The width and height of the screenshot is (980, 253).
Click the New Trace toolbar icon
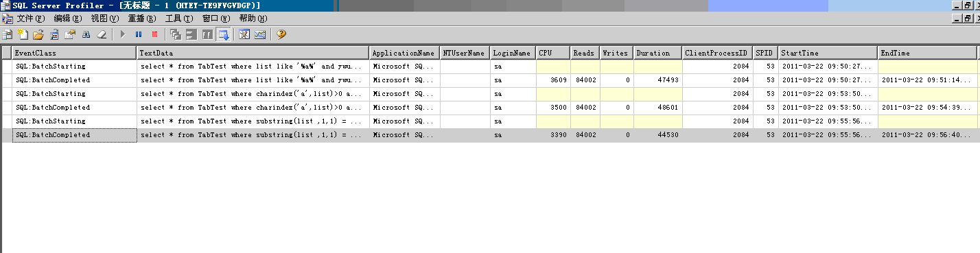(8, 34)
